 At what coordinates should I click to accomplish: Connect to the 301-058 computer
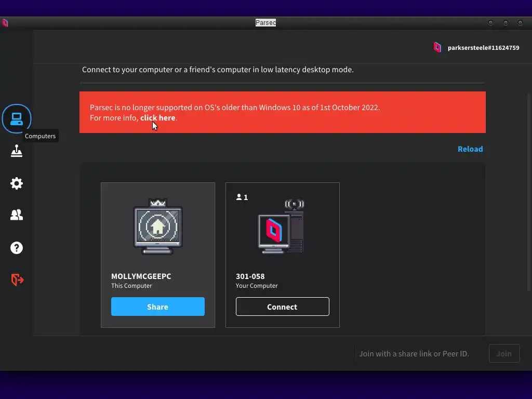282,307
